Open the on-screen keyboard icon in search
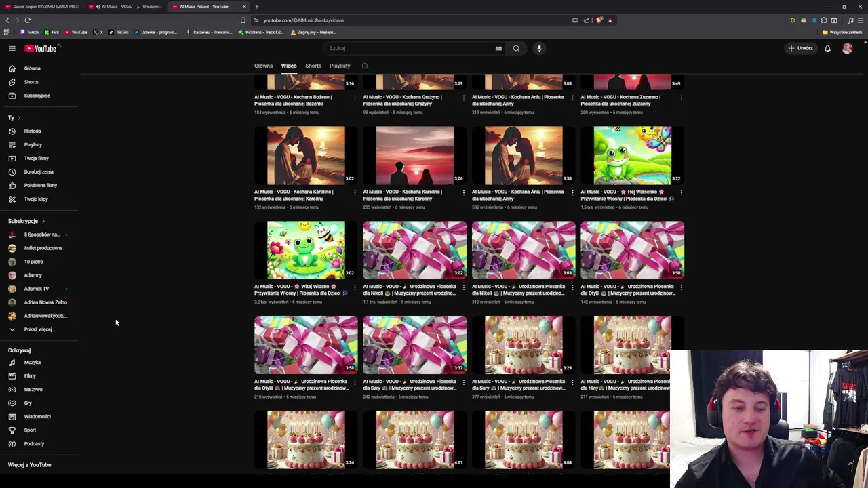868x488 pixels. pos(498,48)
